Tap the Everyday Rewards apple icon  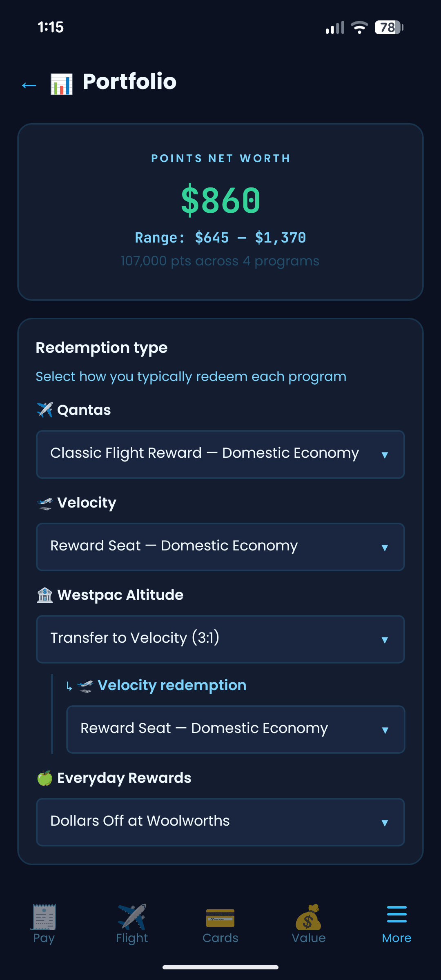tap(45, 778)
